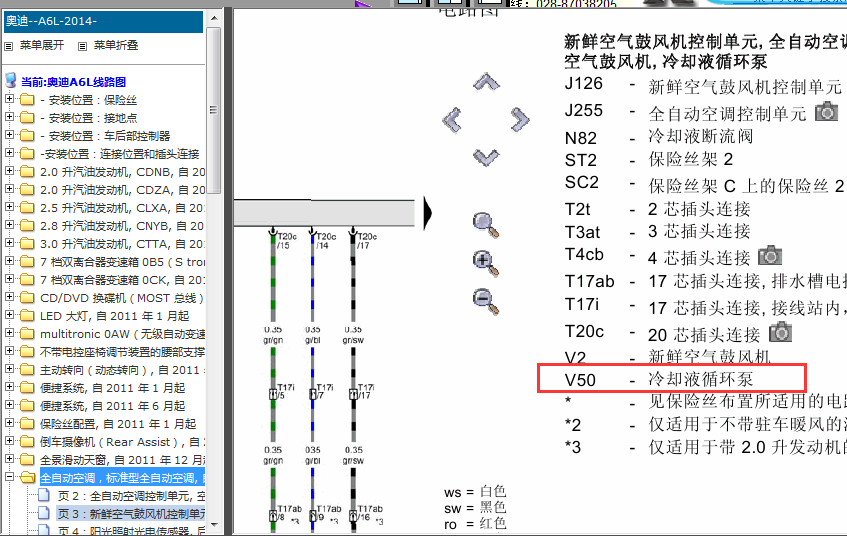Click the T17ab legend entry
Viewport: 847px width, 536px height.
[x=705, y=282]
